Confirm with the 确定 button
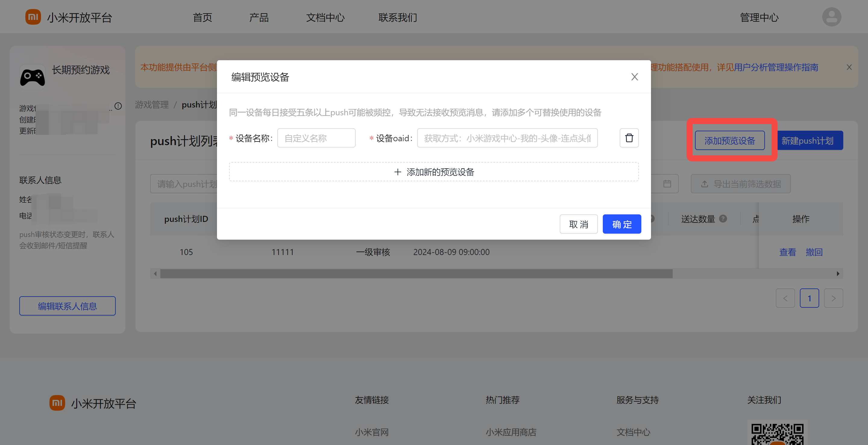Screen dimensions: 868x445 (x=621, y=224)
